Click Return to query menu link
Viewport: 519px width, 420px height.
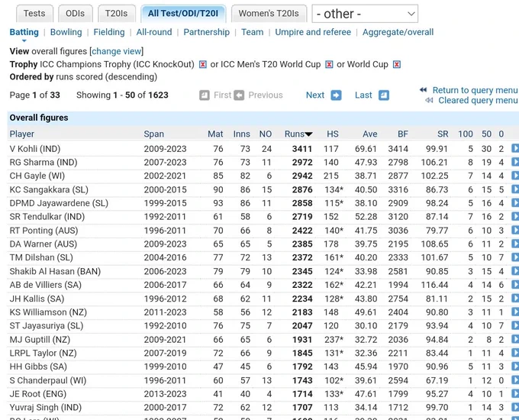pyautogui.click(x=475, y=90)
